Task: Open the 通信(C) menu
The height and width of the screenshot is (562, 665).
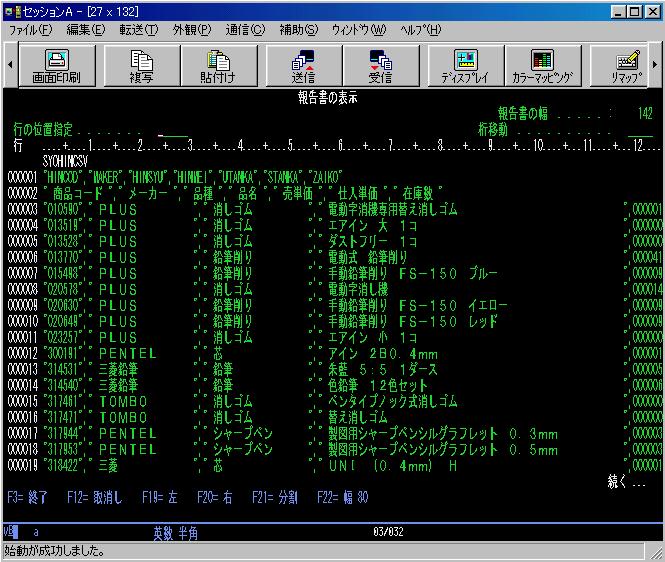Action: click(245, 30)
